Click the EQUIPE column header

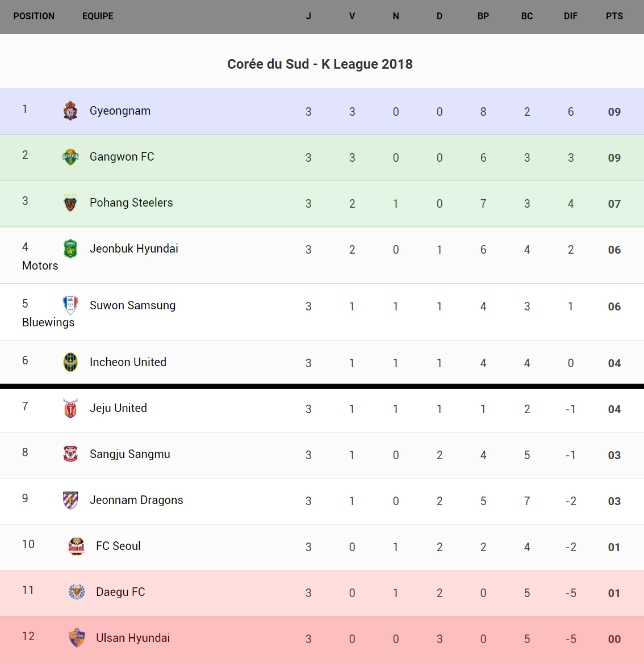98,16
